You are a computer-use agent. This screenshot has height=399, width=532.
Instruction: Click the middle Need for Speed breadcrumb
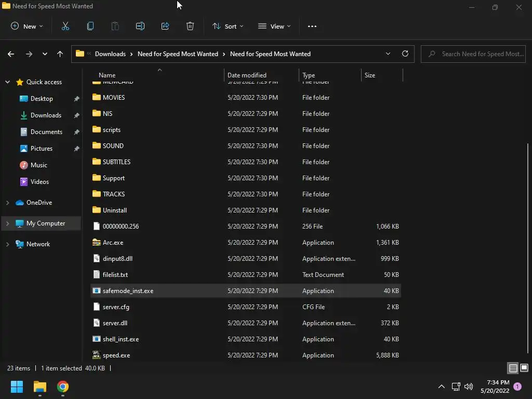(178, 54)
